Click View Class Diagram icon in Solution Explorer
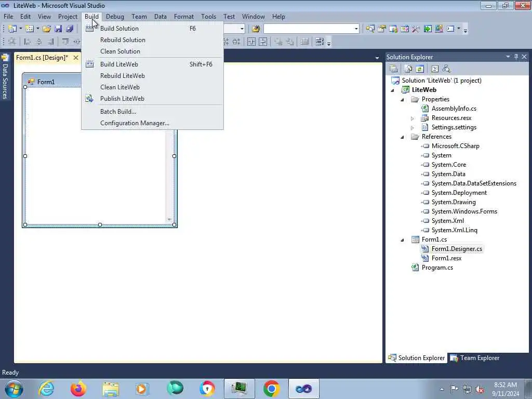The image size is (532, 399). click(446, 69)
